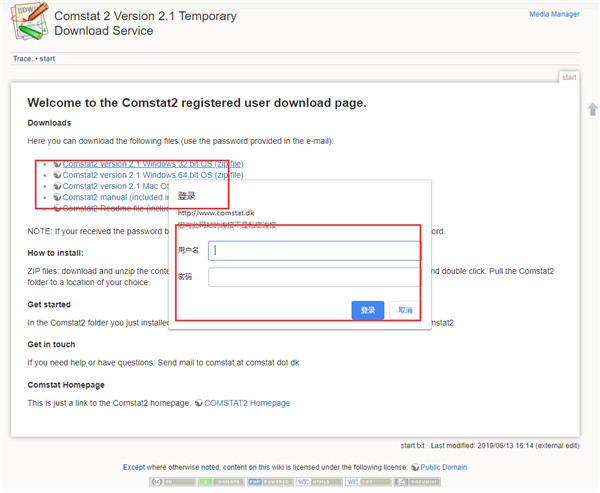
Task: Click globe icon beside Windows 32 bit link
Action: [57, 164]
